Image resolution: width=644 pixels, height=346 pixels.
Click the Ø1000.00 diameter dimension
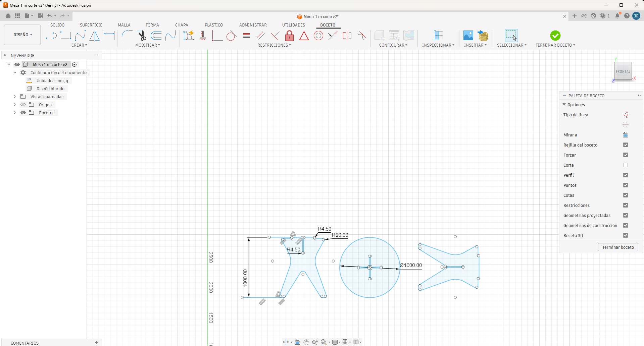tap(411, 265)
